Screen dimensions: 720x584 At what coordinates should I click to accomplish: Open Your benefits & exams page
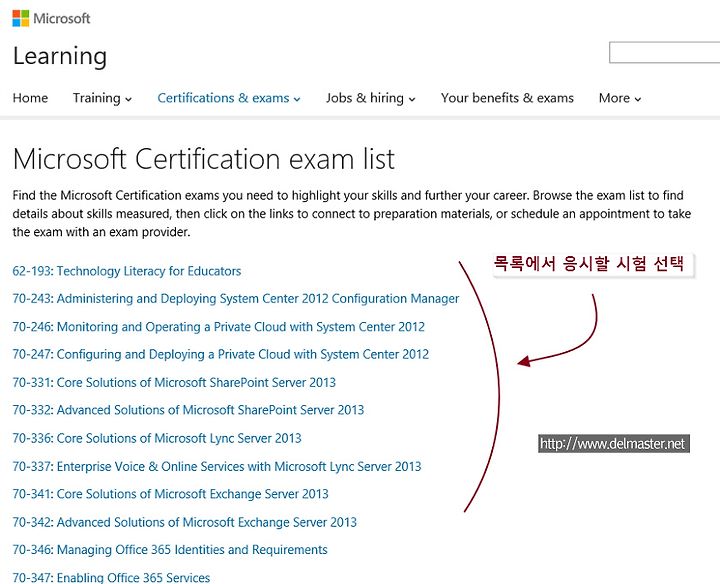507,98
